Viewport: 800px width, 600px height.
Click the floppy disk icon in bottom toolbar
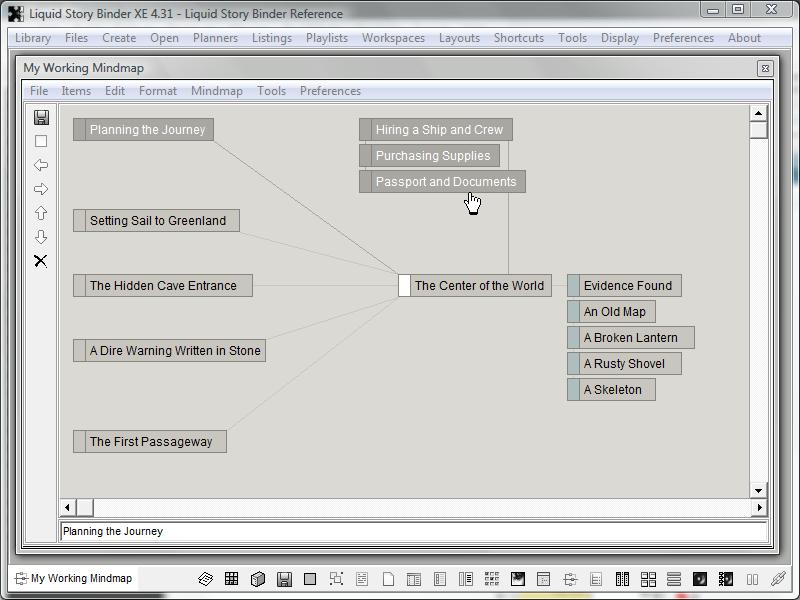pos(284,579)
